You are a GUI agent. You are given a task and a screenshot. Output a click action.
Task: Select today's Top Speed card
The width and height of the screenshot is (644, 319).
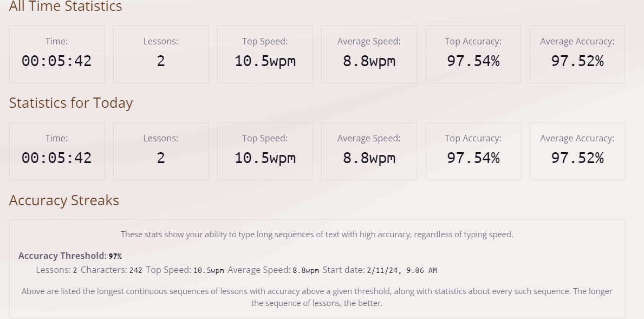(x=265, y=152)
